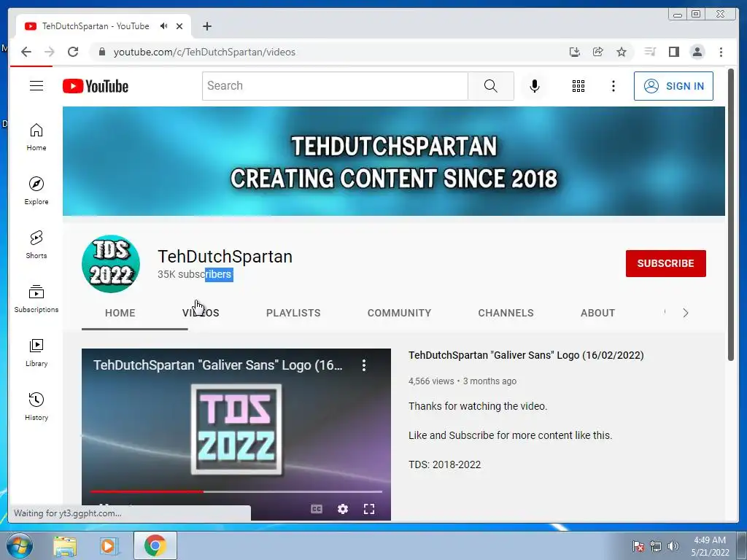Focus the YouTube Search field
Viewport: 747px width, 560px height.
[x=336, y=86]
